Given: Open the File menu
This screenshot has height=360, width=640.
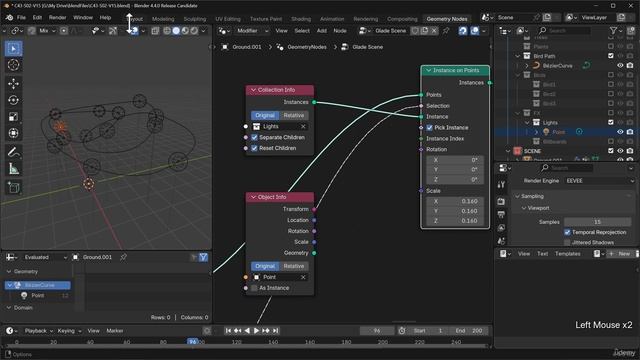Looking at the screenshot, I should coord(21,18).
